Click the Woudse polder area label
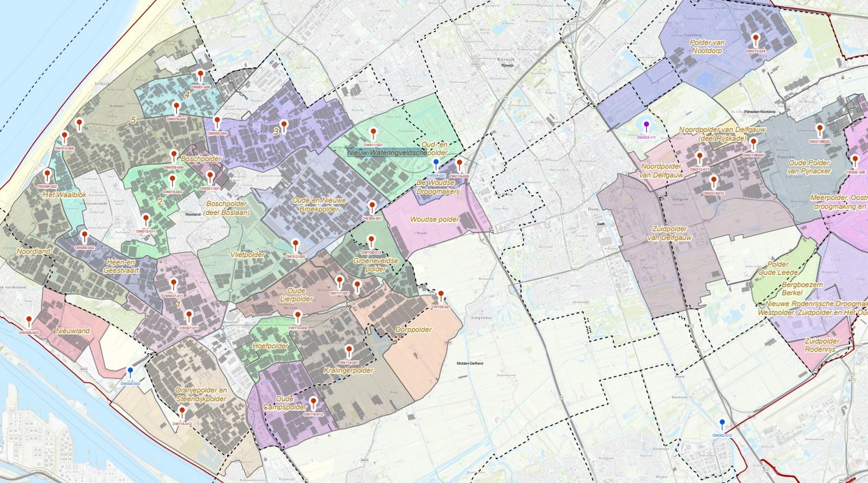 [435, 220]
